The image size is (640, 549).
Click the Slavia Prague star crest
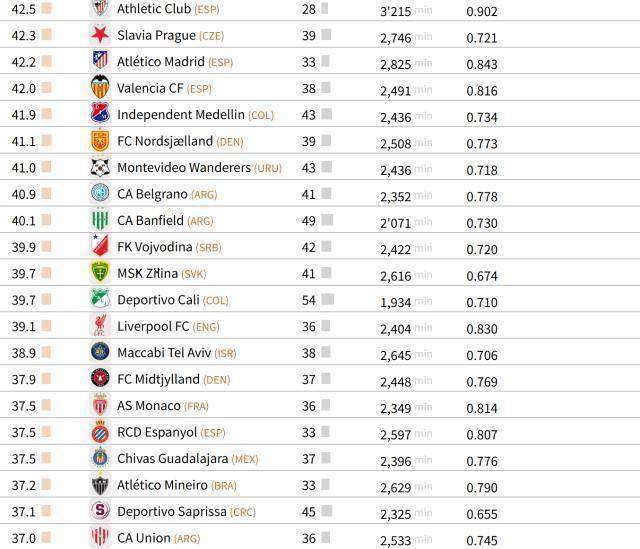pyautogui.click(x=100, y=35)
